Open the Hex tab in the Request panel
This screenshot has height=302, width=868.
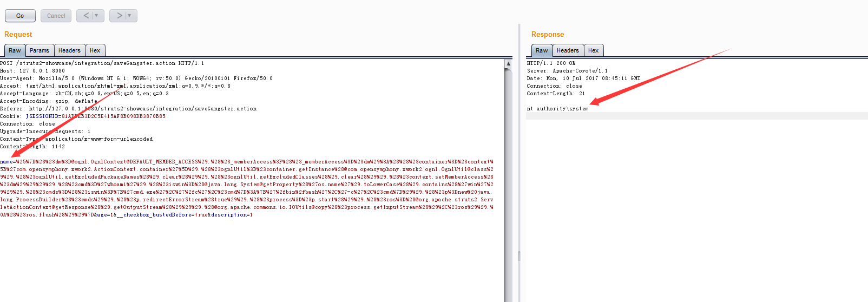pos(95,50)
